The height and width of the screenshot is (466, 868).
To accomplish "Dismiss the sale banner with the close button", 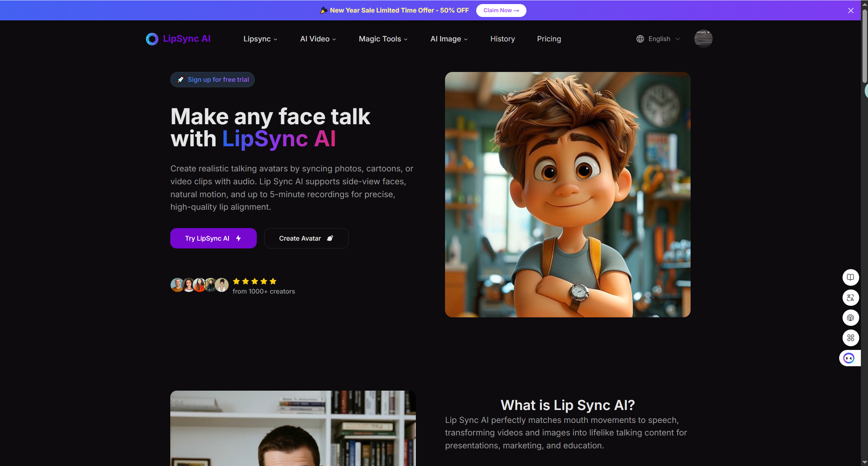I will (851, 11).
